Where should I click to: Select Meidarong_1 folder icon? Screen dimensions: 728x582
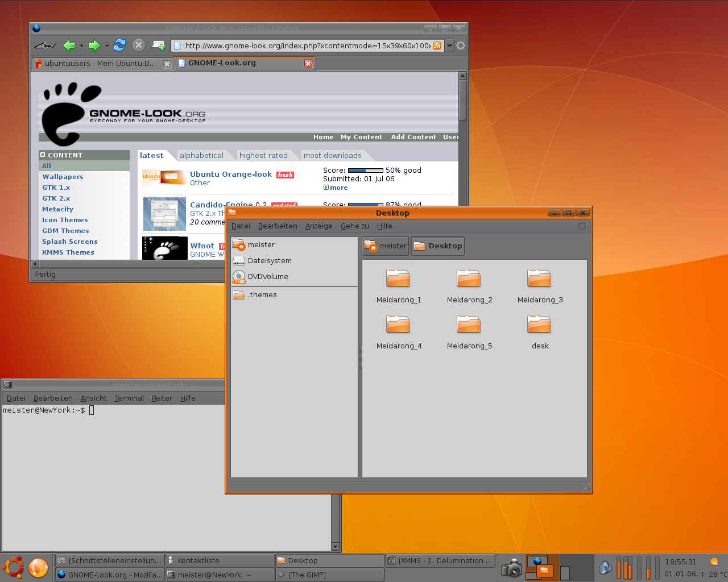[398, 278]
